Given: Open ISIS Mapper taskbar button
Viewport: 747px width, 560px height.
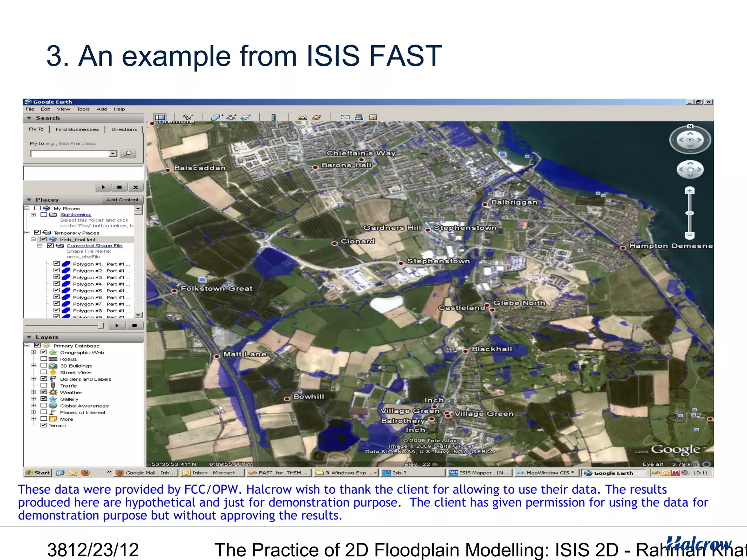Looking at the screenshot, I should point(480,472).
